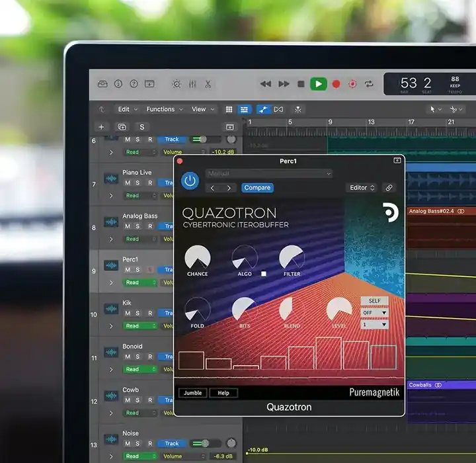The width and height of the screenshot is (476, 463).
Task: Open the Manual preset dropdown
Action: (x=269, y=173)
